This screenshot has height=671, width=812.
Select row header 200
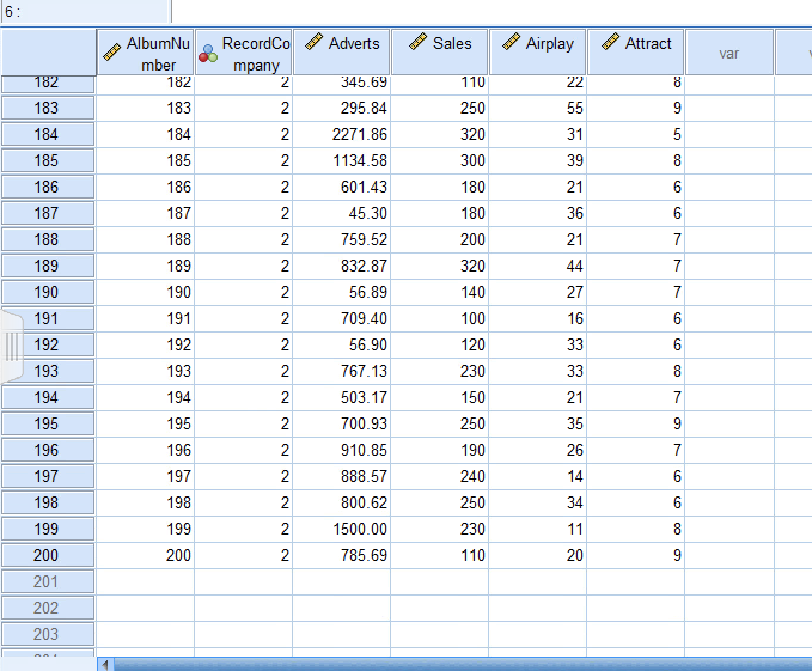pyautogui.click(x=48, y=556)
